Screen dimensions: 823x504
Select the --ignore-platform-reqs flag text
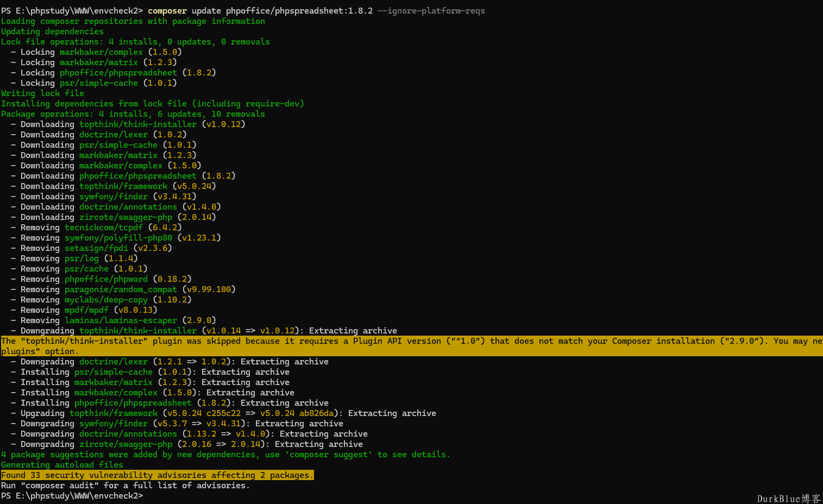(431, 10)
